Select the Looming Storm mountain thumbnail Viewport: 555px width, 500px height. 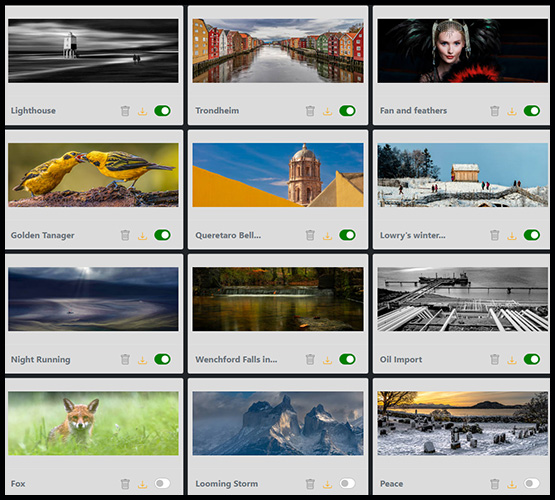[278, 423]
